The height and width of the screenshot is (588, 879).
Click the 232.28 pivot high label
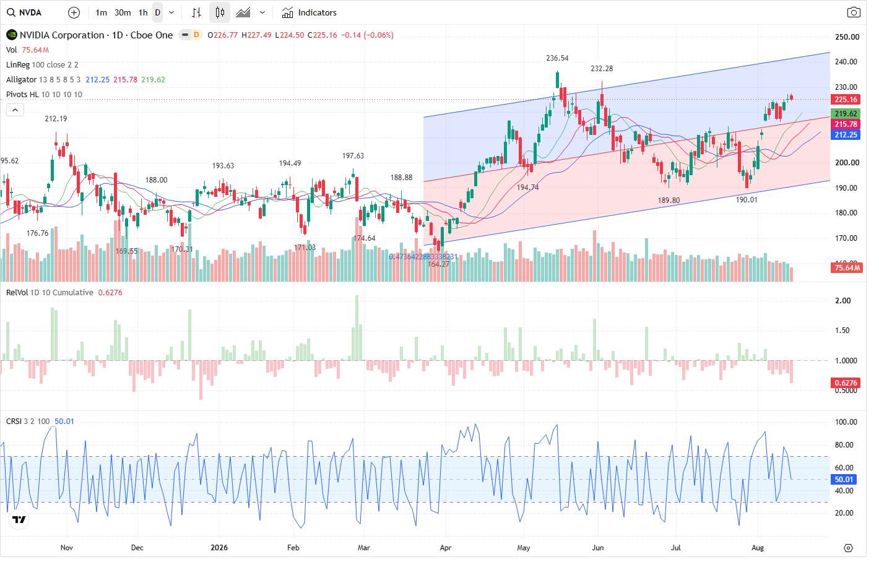point(602,68)
